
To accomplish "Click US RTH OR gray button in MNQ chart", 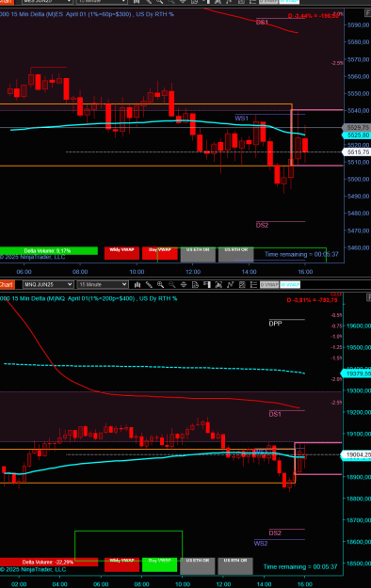I will pyautogui.click(x=235, y=565).
